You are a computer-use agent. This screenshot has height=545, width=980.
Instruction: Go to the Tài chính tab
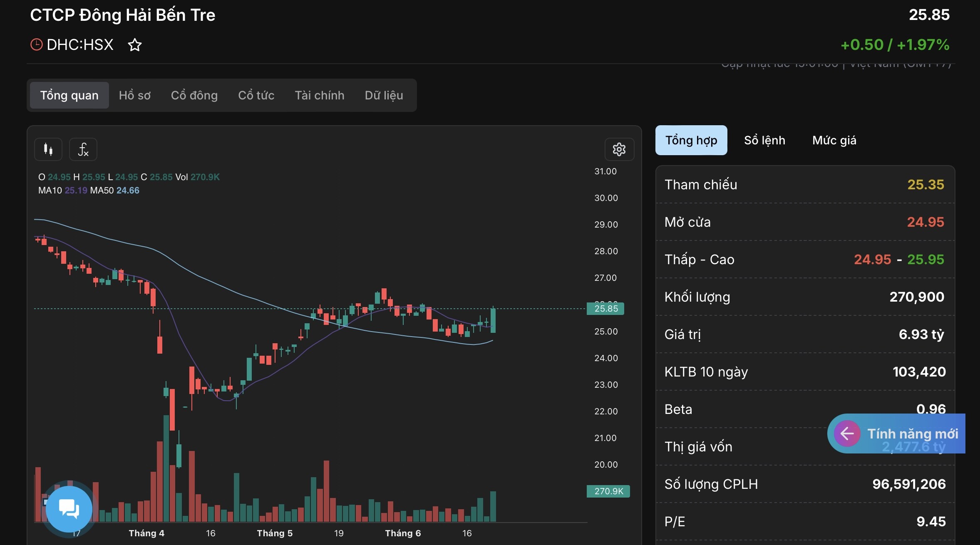pyautogui.click(x=319, y=95)
